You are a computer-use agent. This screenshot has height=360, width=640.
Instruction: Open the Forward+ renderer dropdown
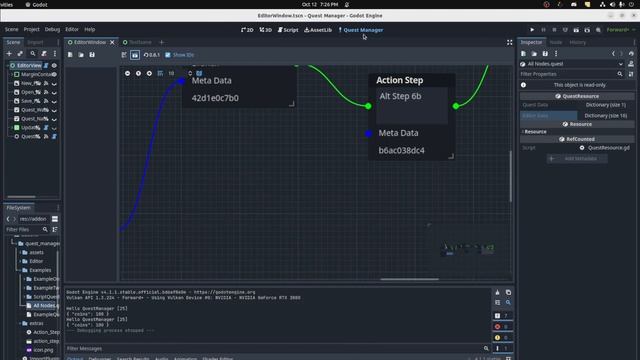tap(620, 30)
